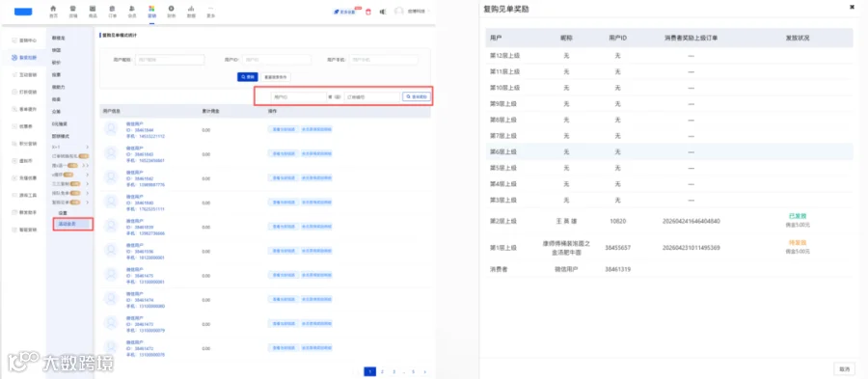The image size is (868, 379).
Task: Select 众筹 in the secondary menu
Action: click(x=57, y=112)
